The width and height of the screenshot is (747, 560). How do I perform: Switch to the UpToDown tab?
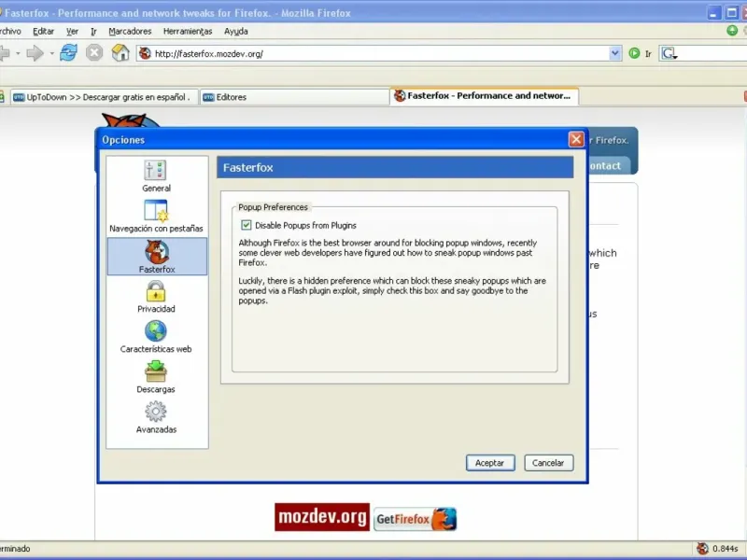105,97
